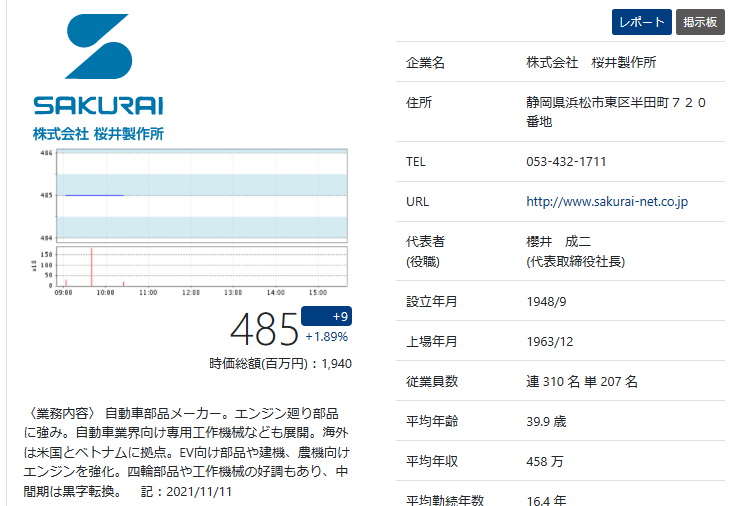Click the 企業名 row label
741x506 pixels.
click(x=425, y=63)
